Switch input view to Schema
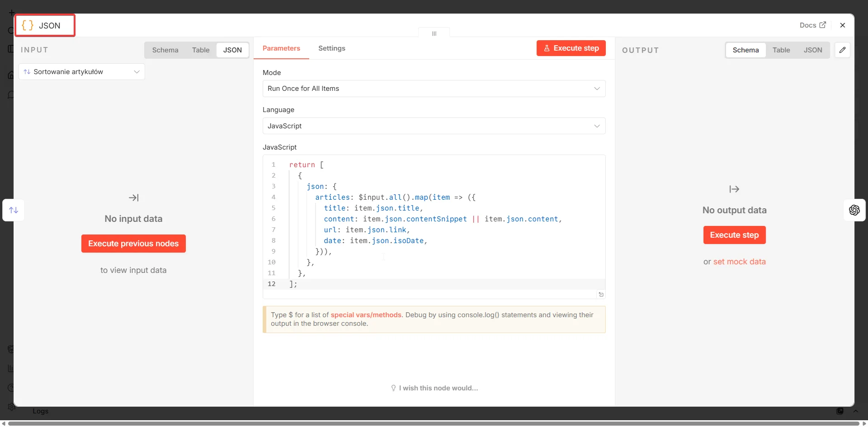Viewport: 868px width, 427px height. [165, 50]
